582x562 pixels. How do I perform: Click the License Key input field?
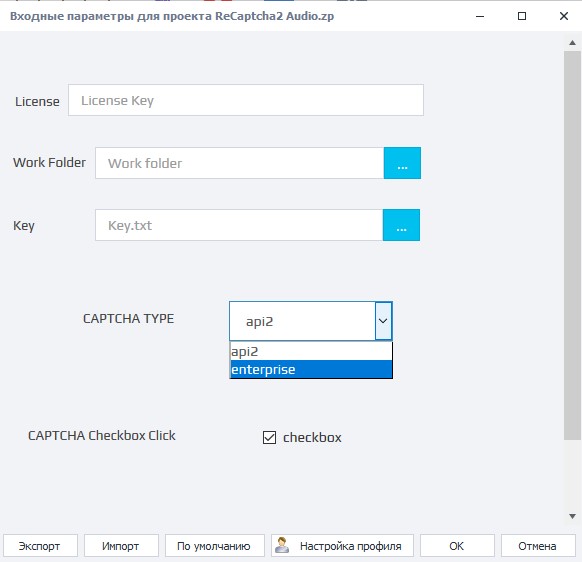tap(246, 100)
